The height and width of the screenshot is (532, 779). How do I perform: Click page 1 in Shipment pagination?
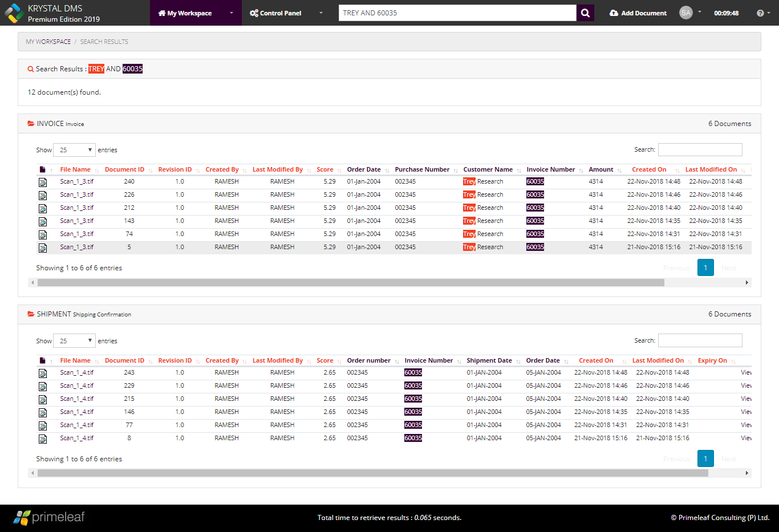pyautogui.click(x=705, y=458)
